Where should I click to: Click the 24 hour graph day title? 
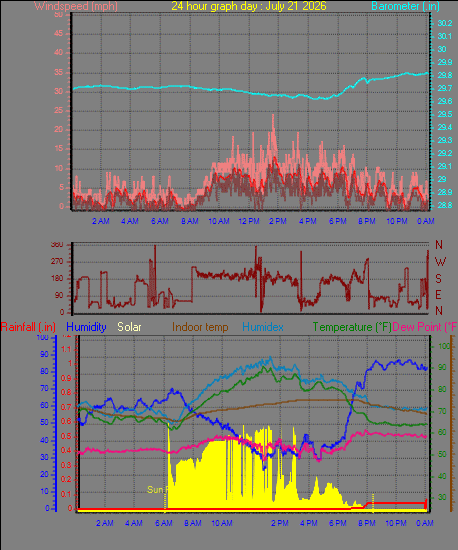(249, 6)
